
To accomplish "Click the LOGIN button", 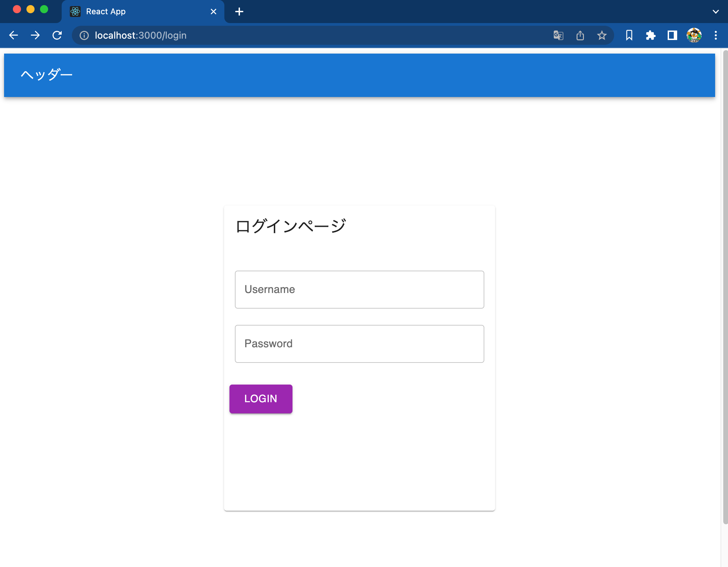I will pyautogui.click(x=261, y=399).
